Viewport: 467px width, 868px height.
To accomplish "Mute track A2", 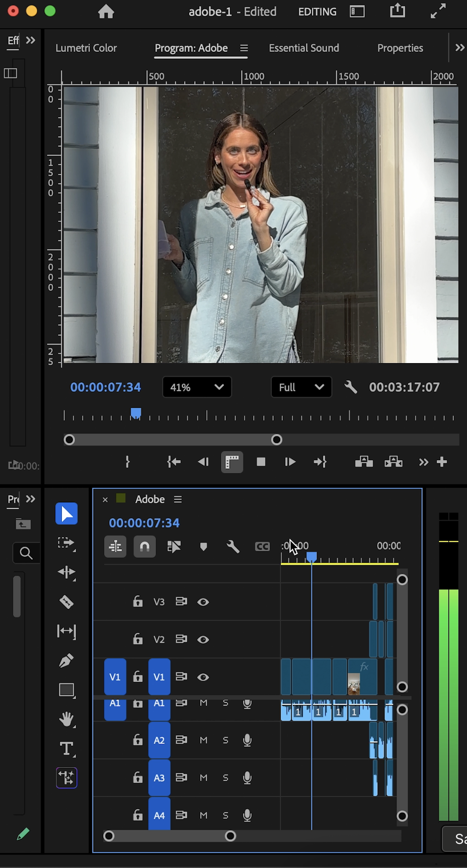I will [x=203, y=740].
